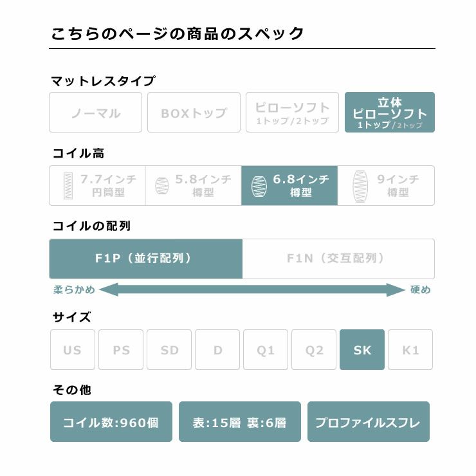476x476 pixels.
Task: Click the 9インチ barrel coil icon
Action: click(359, 186)
